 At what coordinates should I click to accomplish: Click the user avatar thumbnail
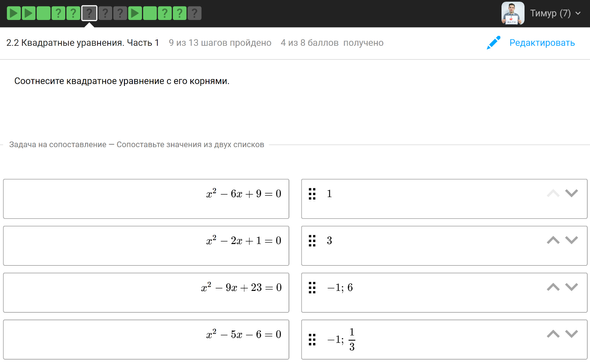(x=512, y=13)
